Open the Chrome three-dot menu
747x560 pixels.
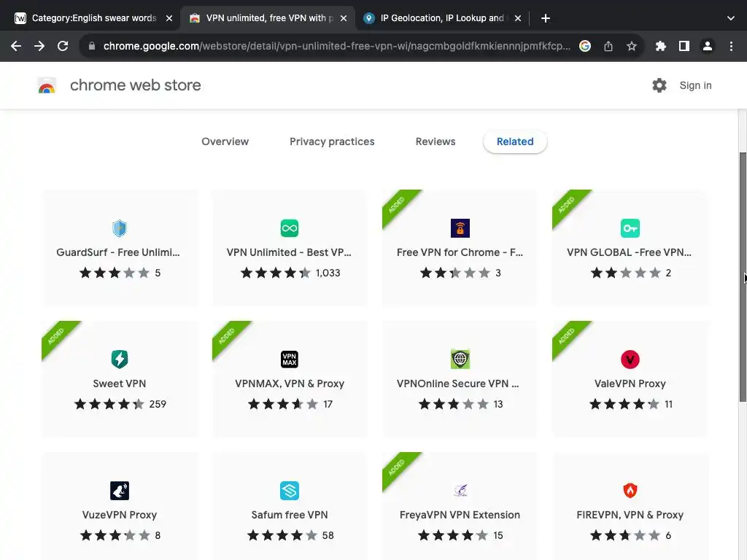tap(731, 46)
